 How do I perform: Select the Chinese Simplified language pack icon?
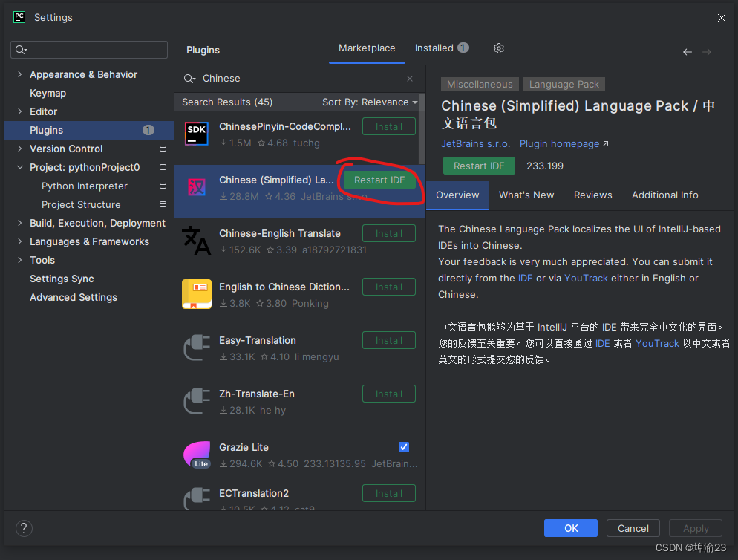(196, 187)
